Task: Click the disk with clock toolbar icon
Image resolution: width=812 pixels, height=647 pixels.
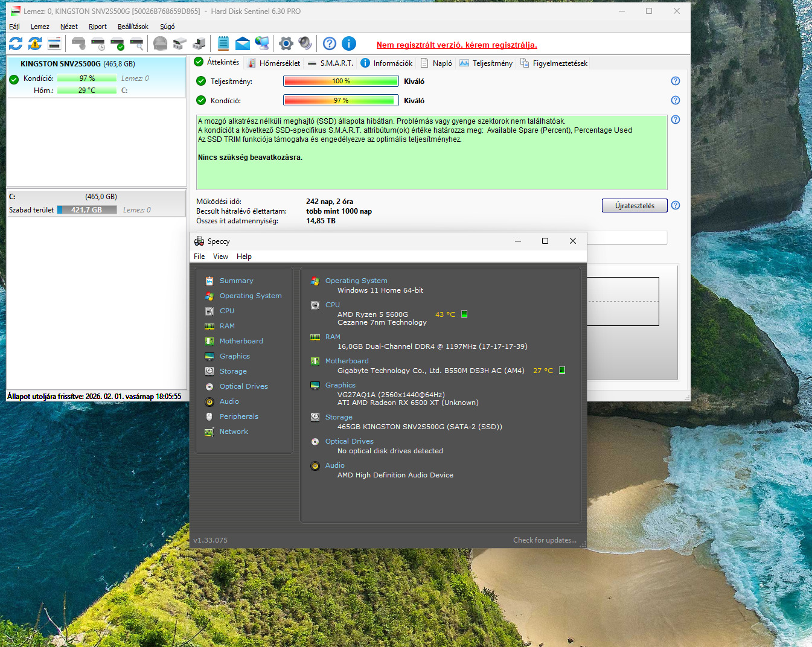Action: point(98,43)
